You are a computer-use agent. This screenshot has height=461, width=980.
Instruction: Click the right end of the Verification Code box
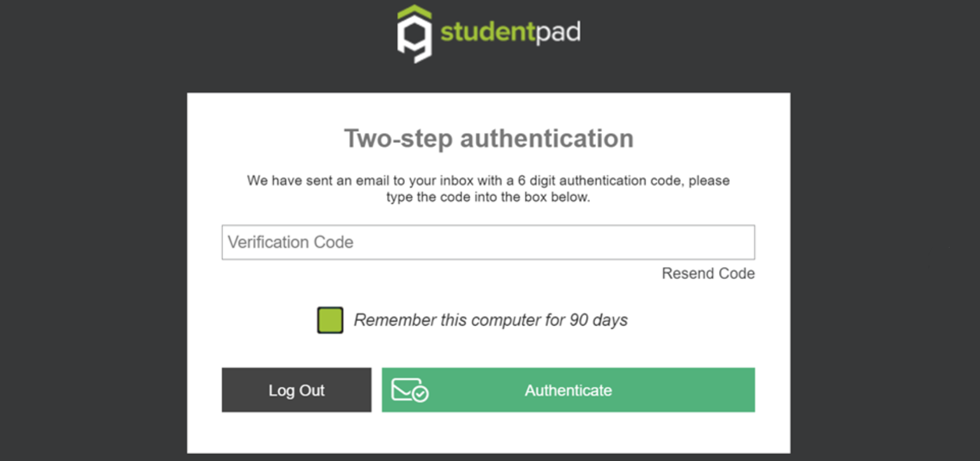(741, 243)
